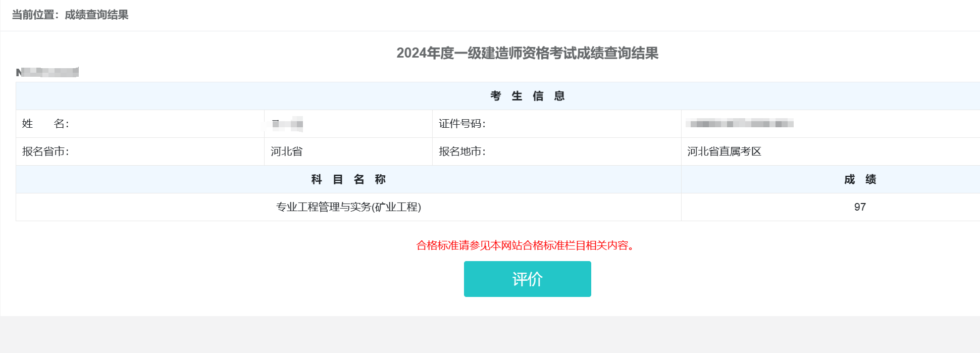The height and width of the screenshot is (353, 980).
Task: Click the 报名地市 label
Action: tap(462, 152)
